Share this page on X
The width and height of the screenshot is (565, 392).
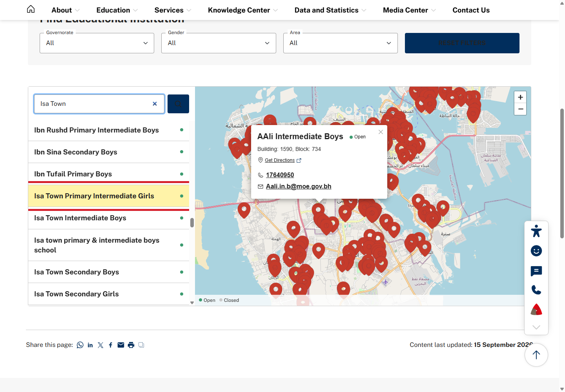tap(100, 345)
